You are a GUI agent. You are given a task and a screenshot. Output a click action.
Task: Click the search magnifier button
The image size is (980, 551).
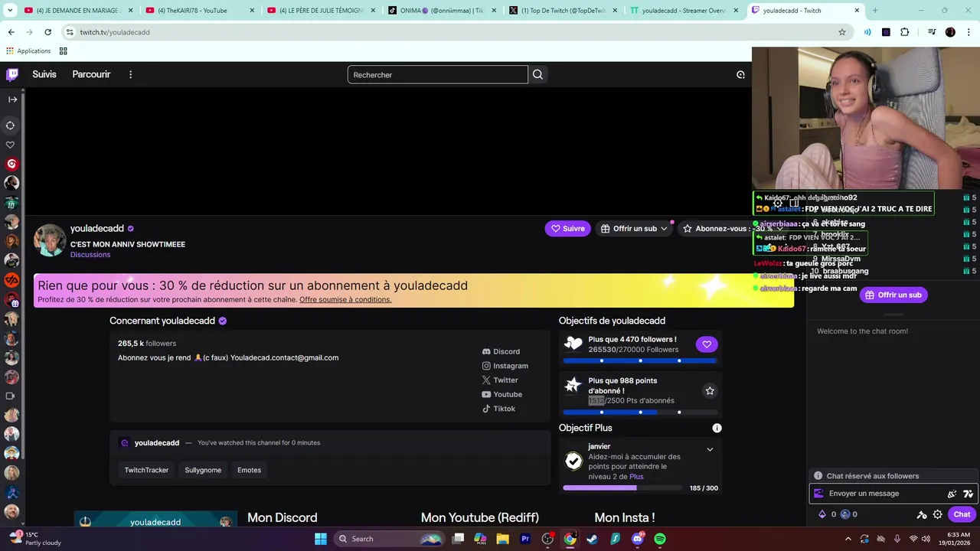[x=537, y=74]
